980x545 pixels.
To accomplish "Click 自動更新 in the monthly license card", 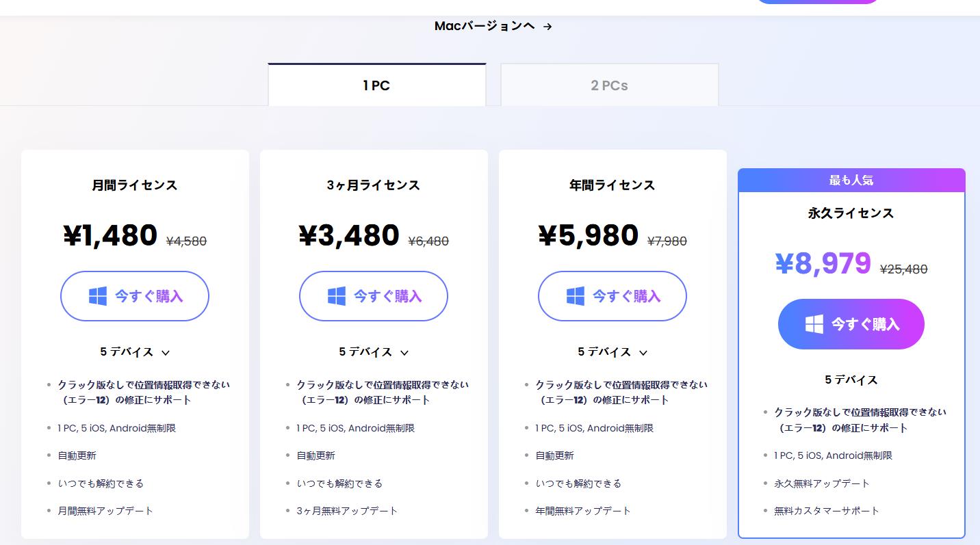I will (77, 455).
